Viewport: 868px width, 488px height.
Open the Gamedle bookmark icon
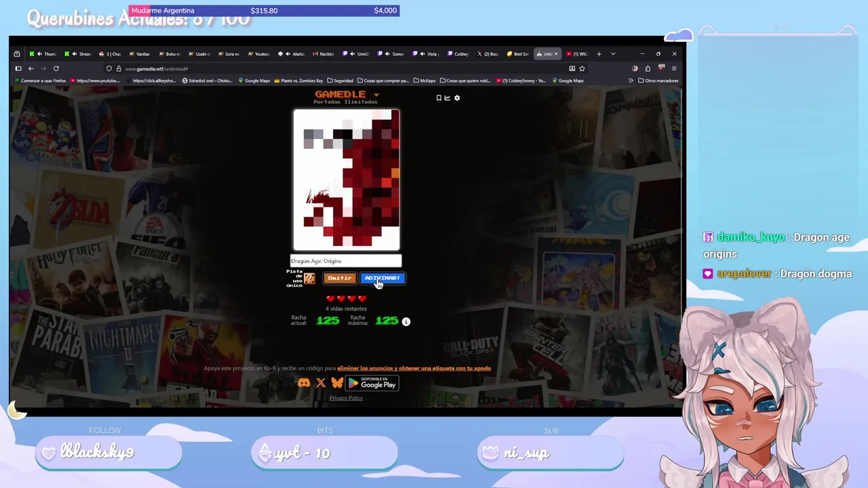coord(439,98)
